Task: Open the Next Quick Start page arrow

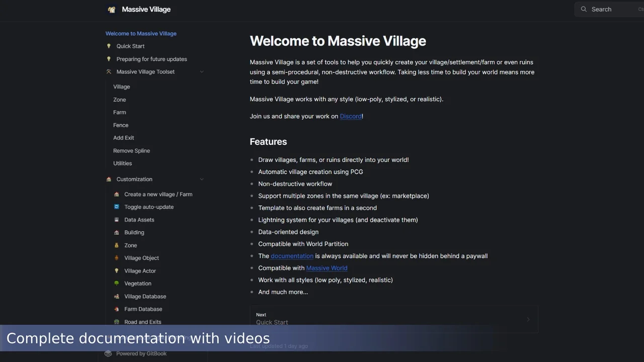Action: 528,319
